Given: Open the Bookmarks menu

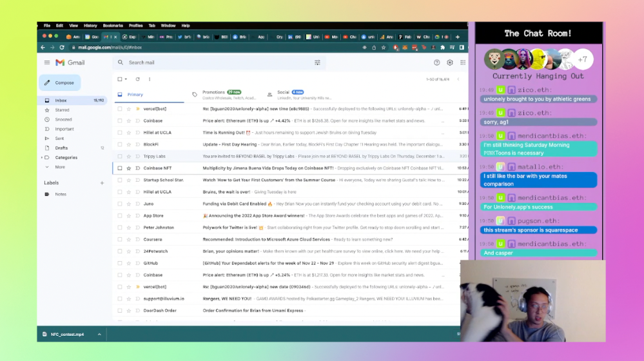Looking at the screenshot, I should tap(113, 25).
